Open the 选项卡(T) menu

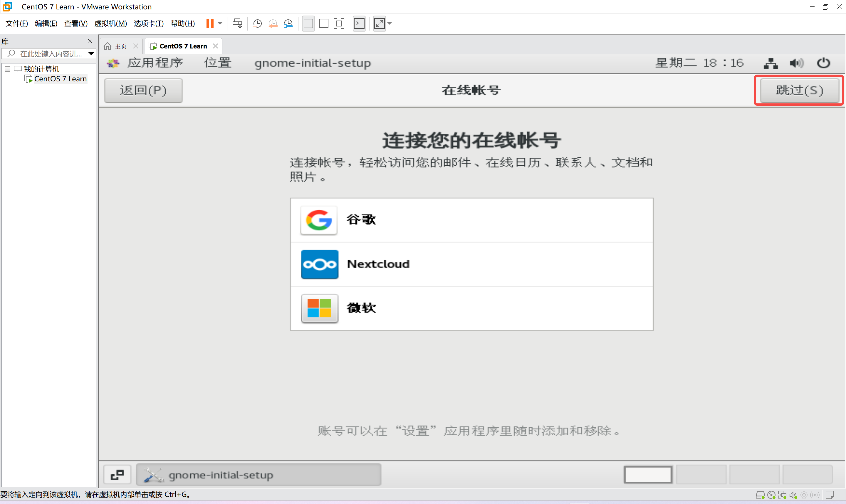point(149,23)
